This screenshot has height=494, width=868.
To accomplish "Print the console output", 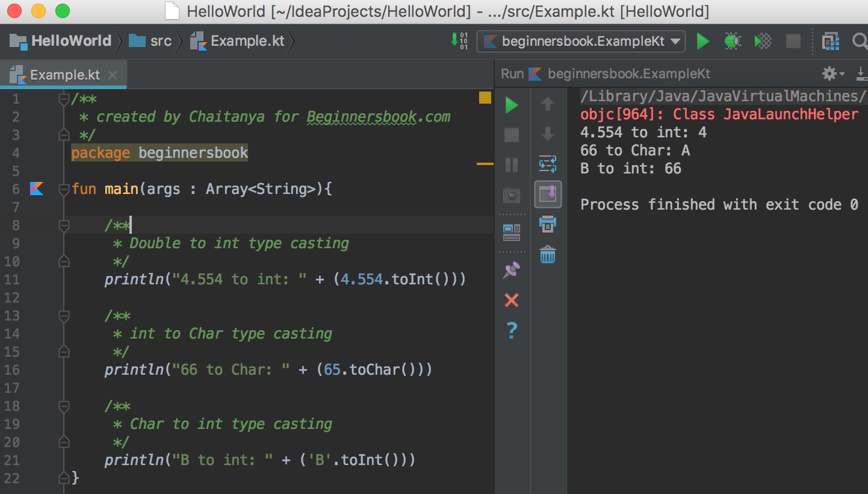I will pos(547,224).
